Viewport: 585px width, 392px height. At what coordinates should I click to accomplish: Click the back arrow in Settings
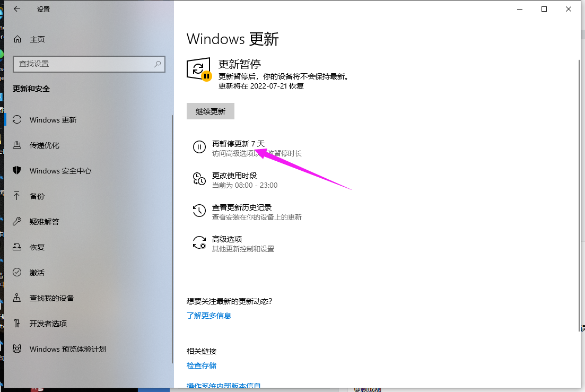point(17,9)
